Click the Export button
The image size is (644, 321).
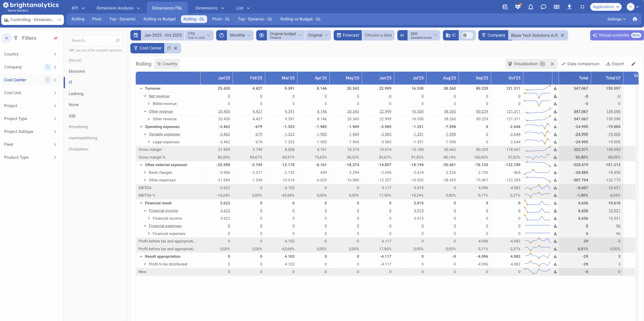615,64
